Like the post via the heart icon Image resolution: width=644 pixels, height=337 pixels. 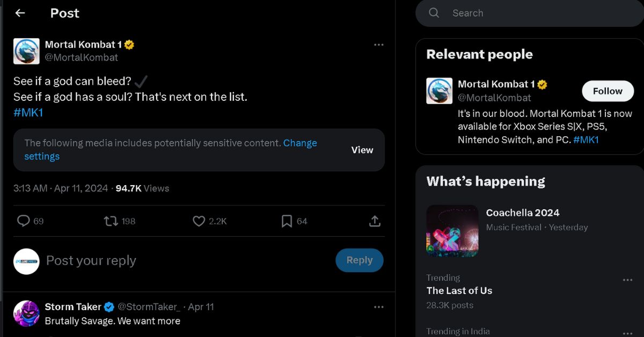pos(199,221)
